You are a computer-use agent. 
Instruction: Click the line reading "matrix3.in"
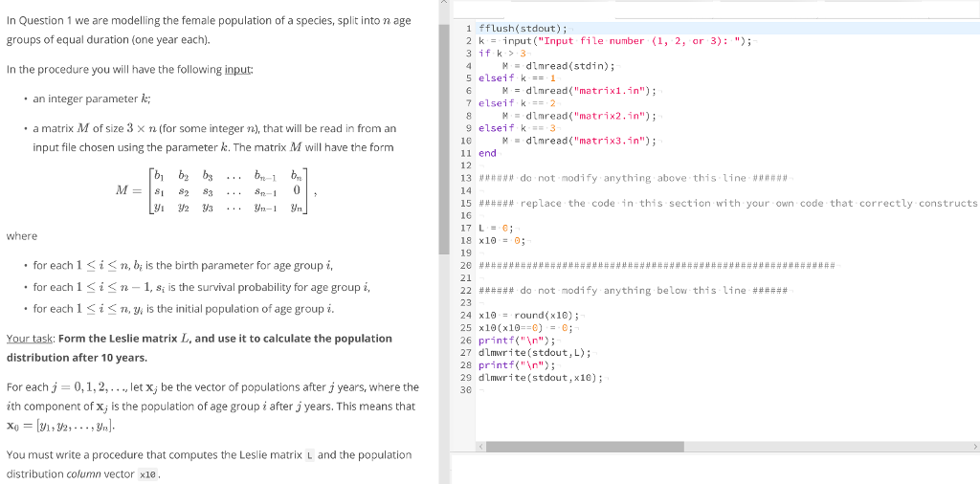pyautogui.click(x=580, y=141)
